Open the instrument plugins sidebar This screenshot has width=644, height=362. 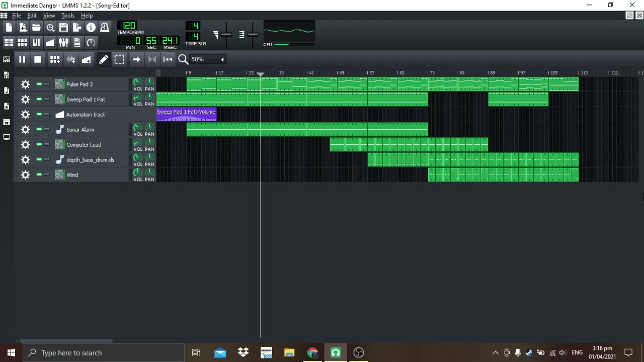[x=7, y=59]
